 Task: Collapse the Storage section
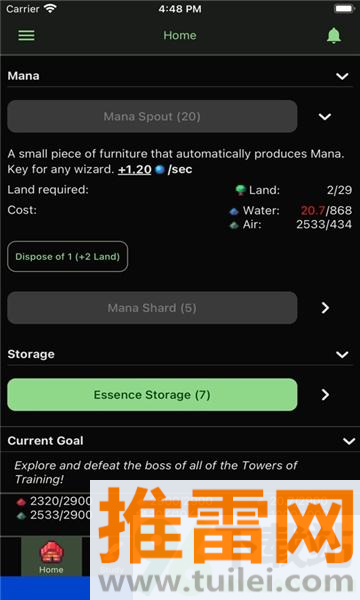point(342,354)
